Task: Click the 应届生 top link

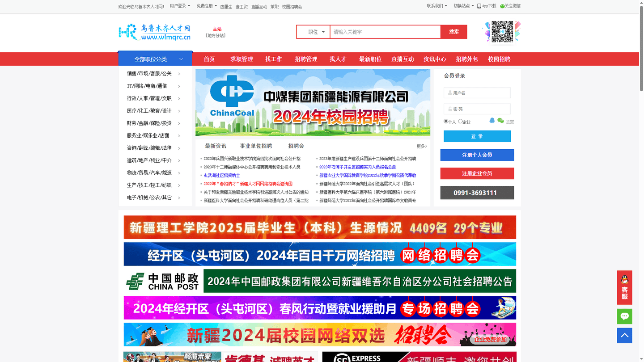Action: [226, 7]
